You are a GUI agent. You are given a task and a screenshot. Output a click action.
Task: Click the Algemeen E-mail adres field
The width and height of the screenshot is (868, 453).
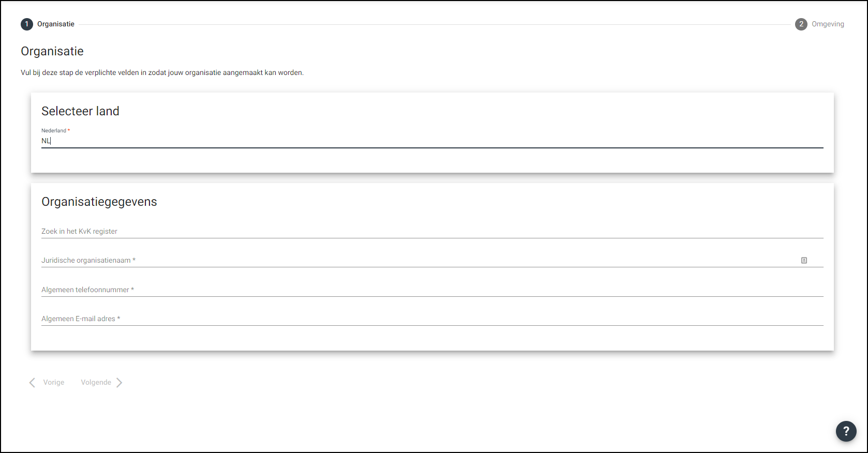click(x=431, y=319)
